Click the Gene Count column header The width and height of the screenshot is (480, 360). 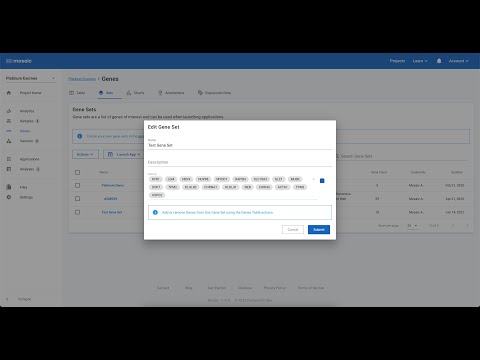(x=379, y=172)
